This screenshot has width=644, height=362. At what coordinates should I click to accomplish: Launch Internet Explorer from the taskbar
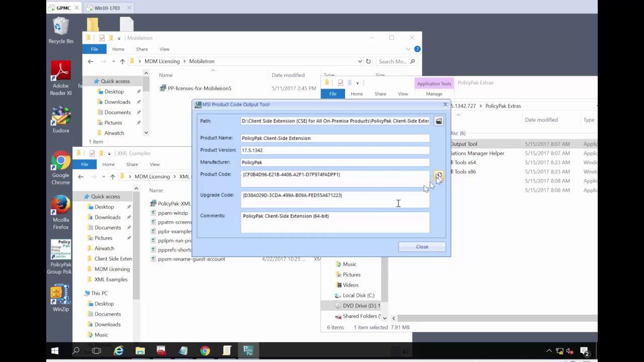(x=119, y=351)
